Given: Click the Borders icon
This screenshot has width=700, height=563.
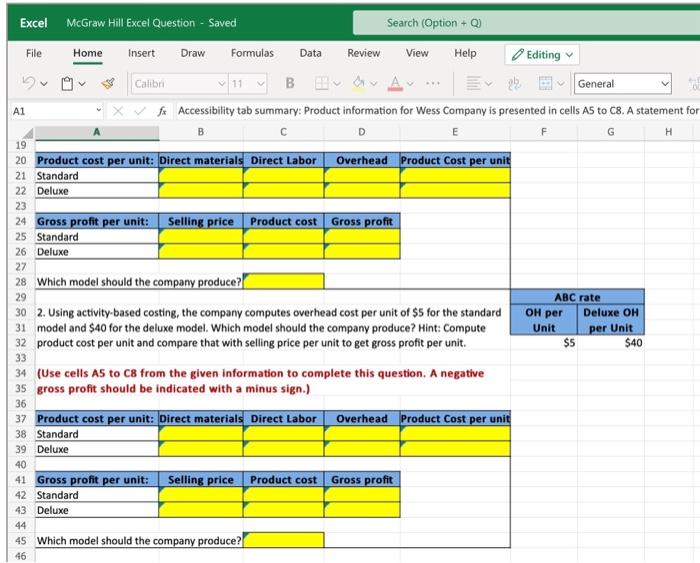Looking at the screenshot, I should click(x=322, y=83).
